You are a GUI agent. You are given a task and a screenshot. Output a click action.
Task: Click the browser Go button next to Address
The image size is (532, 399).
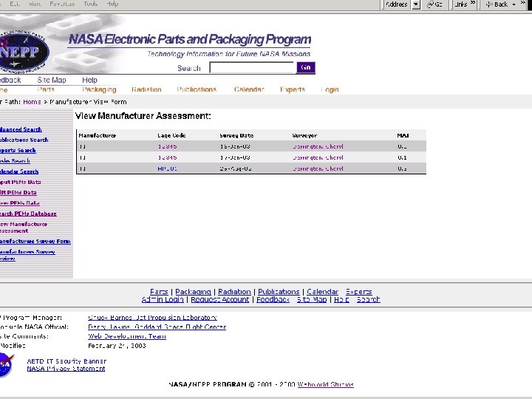[x=434, y=4]
